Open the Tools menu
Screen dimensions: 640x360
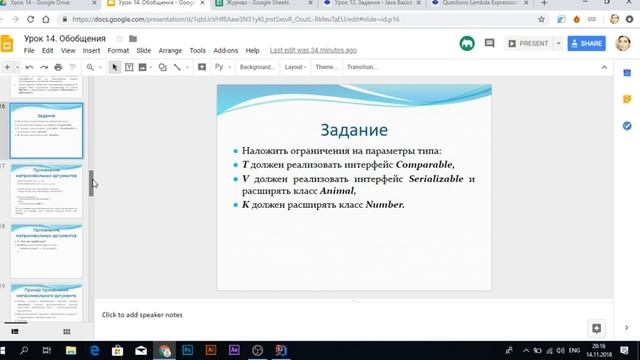coord(198,51)
